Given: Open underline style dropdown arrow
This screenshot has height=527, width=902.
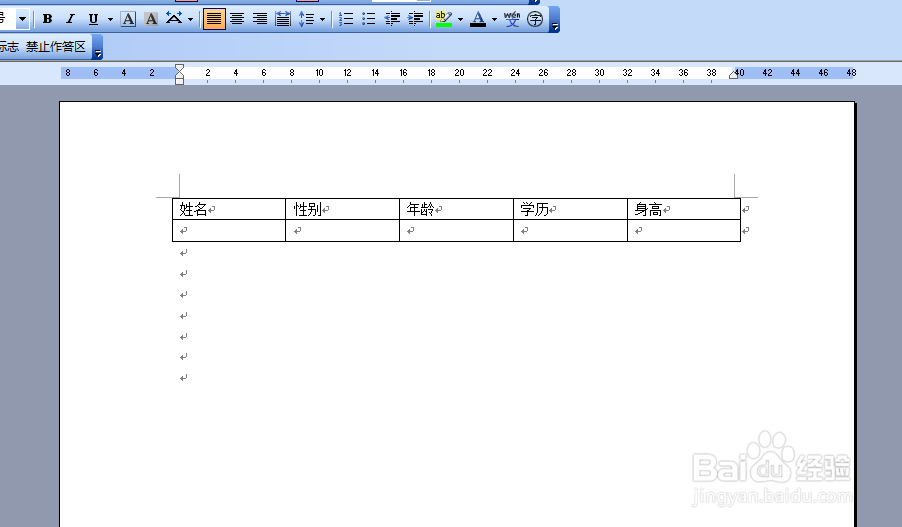Looking at the screenshot, I should click(110, 19).
